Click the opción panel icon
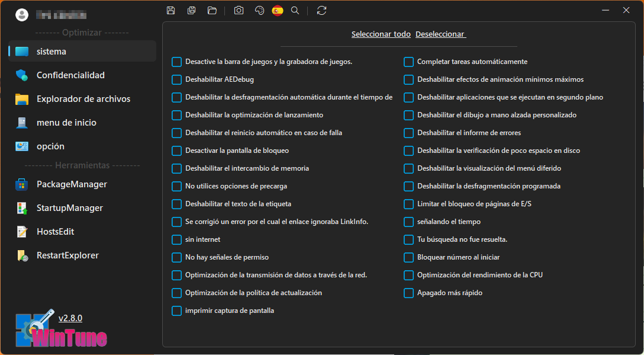Screen dimensions: 644x355 [22, 146]
